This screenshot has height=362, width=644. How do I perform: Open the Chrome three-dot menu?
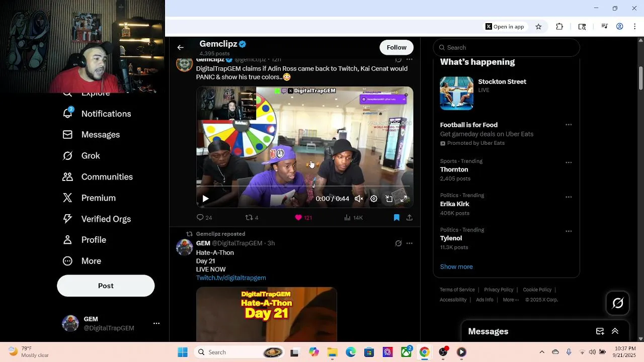coord(635,27)
